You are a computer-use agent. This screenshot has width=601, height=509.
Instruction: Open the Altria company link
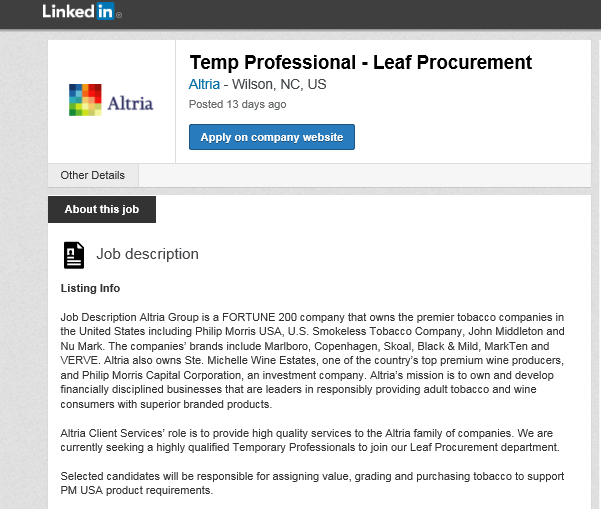pos(204,85)
